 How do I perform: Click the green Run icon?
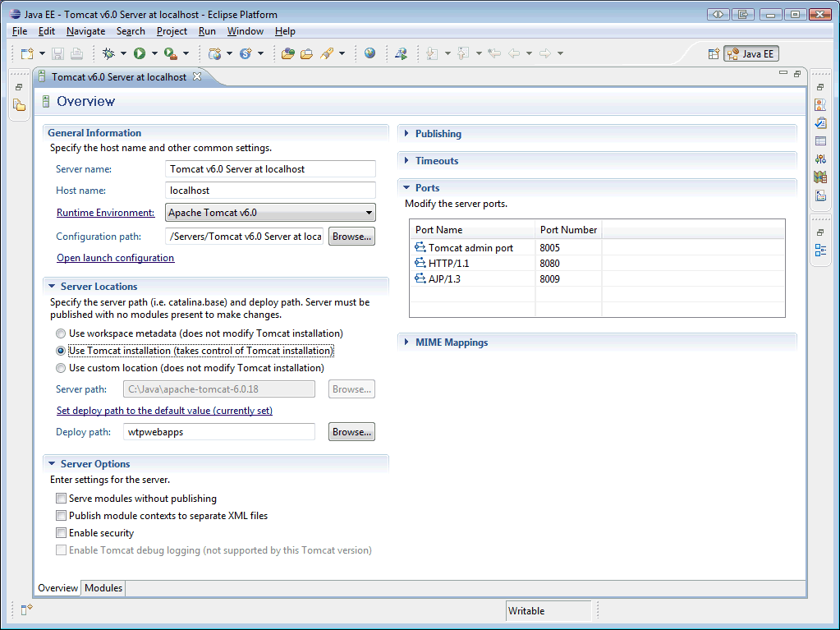pyautogui.click(x=140, y=53)
